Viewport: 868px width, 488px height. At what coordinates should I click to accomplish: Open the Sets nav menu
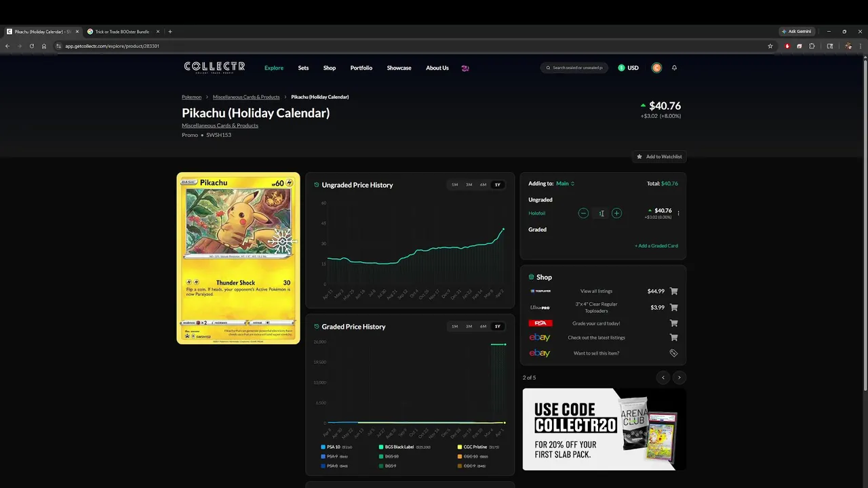tap(303, 68)
